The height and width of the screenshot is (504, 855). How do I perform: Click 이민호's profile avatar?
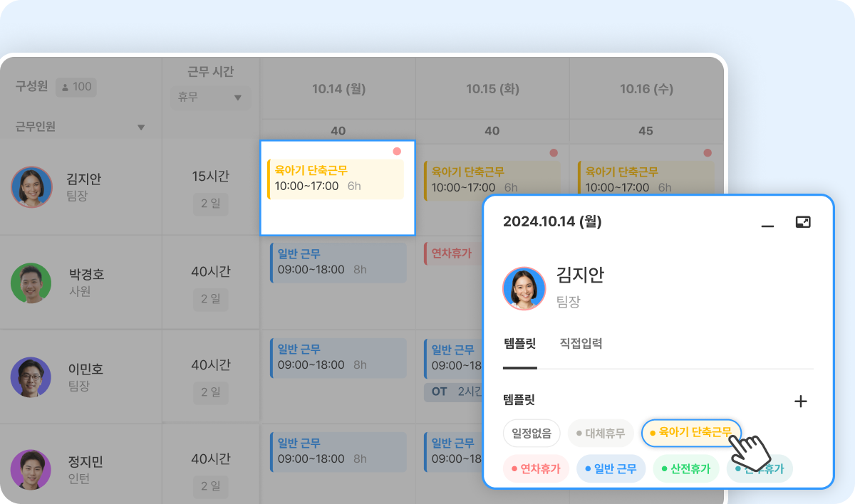(31, 377)
